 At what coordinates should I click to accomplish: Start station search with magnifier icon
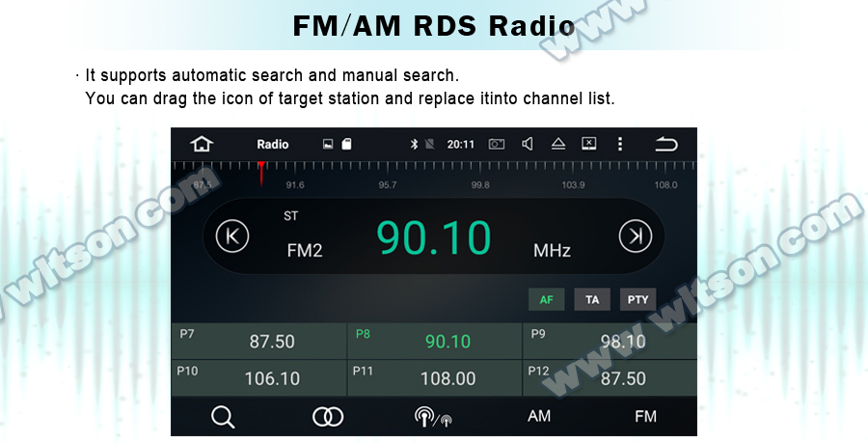(x=223, y=417)
